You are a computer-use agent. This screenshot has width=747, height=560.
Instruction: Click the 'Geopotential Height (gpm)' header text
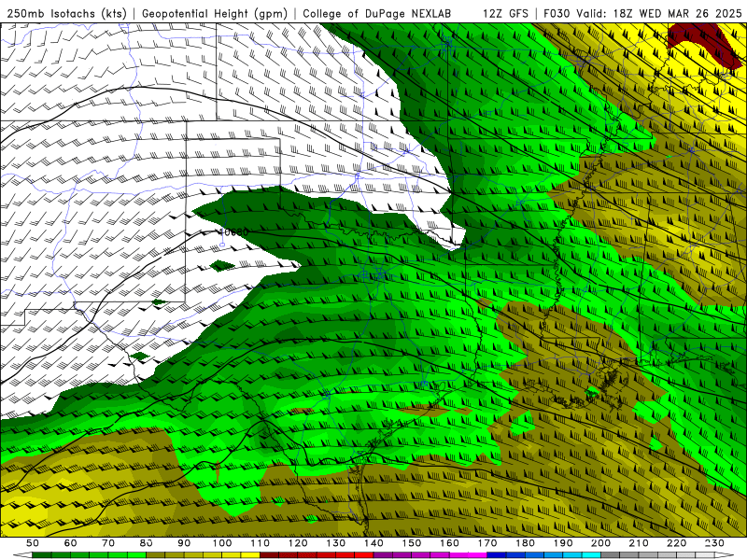point(215,14)
